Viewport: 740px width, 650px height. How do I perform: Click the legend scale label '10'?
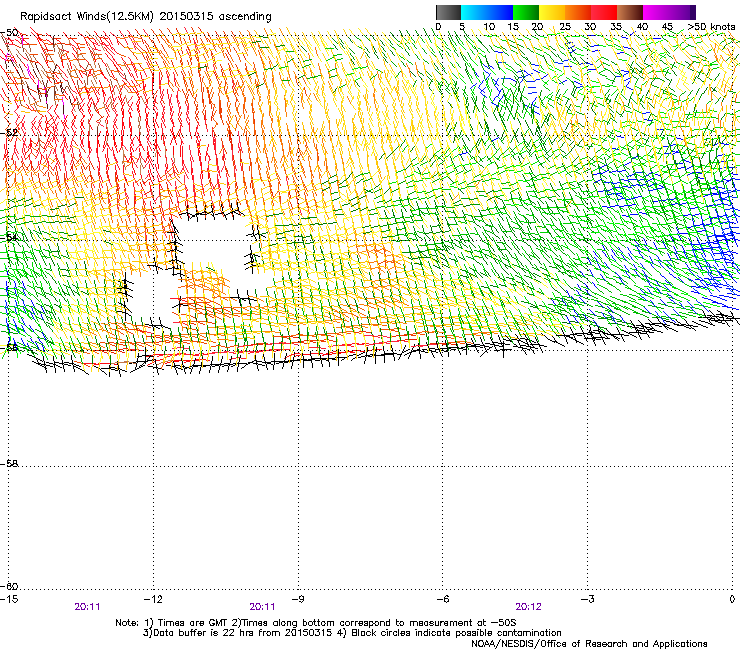[489, 26]
